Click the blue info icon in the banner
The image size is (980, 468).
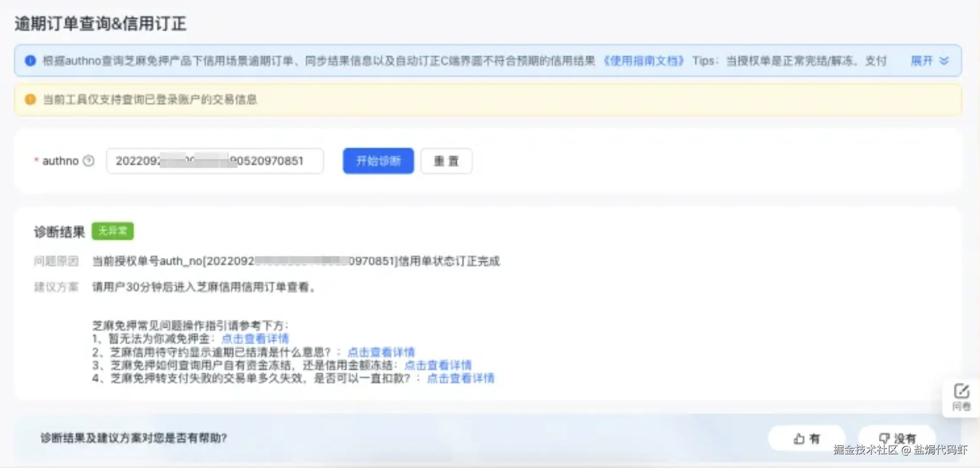click(30, 61)
